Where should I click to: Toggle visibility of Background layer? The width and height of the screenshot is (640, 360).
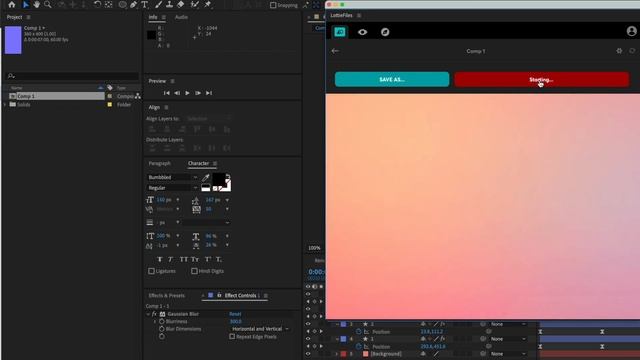tap(308, 354)
